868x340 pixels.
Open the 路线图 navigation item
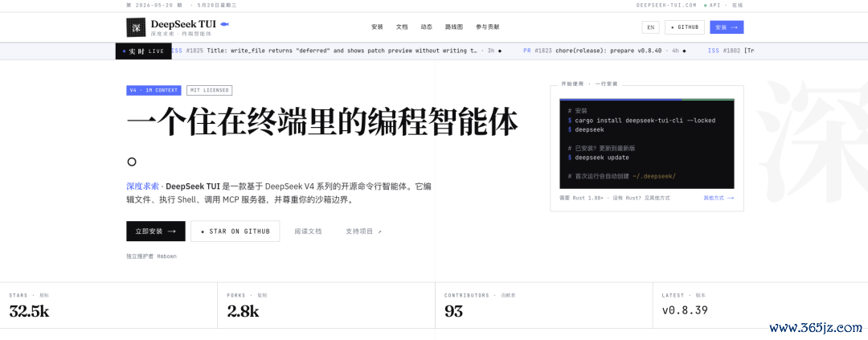(x=454, y=27)
